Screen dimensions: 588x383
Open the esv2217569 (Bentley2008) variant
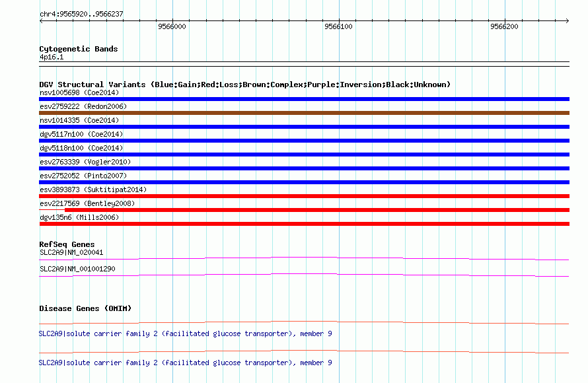coord(87,203)
